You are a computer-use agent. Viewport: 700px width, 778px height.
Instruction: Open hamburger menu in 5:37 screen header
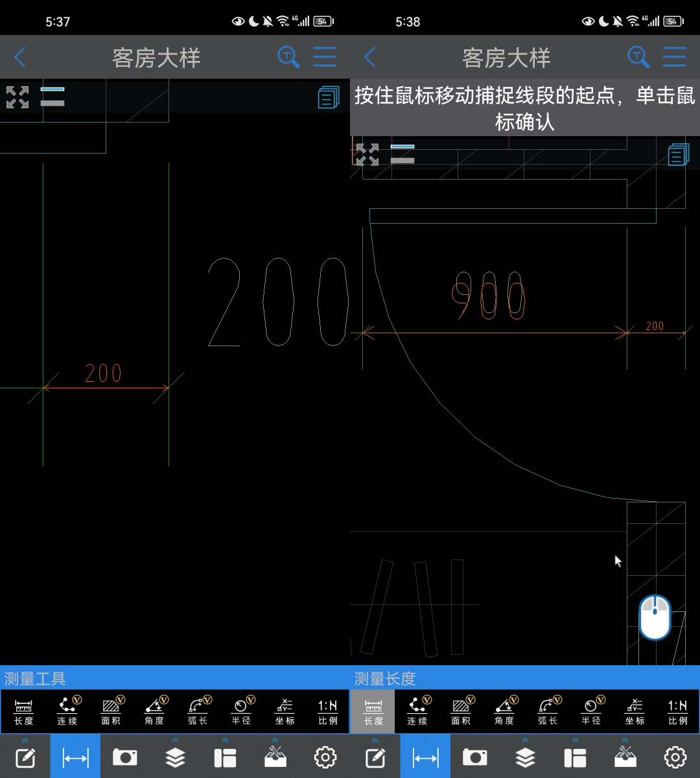coord(325,57)
